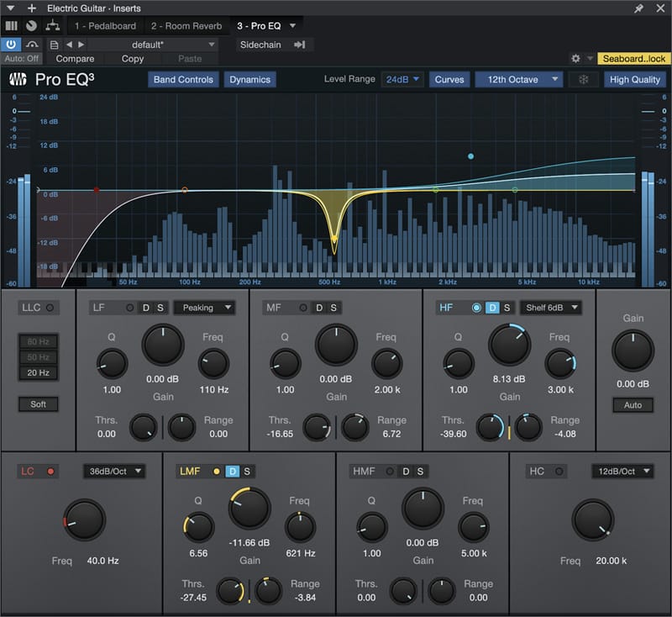Click the routing view icon

click(50, 26)
